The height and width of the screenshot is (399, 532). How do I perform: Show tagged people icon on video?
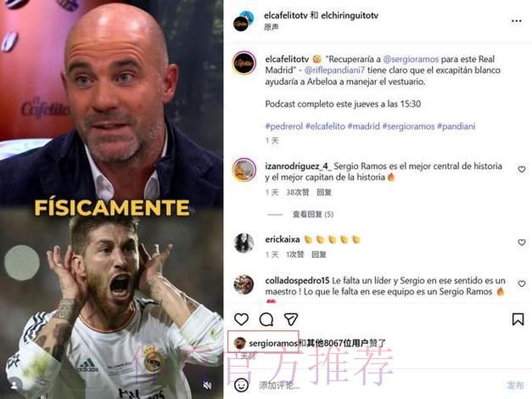pos(14,385)
